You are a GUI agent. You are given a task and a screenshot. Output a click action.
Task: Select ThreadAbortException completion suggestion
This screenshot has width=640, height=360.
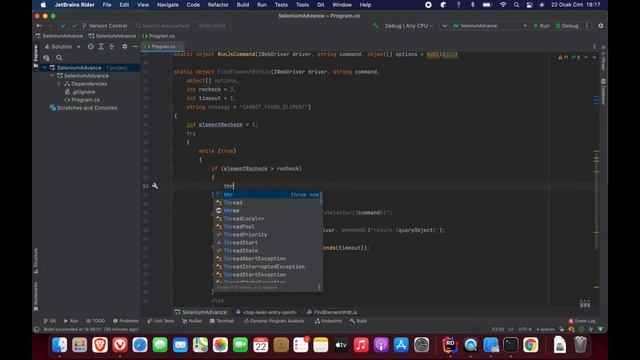[x=268, y=258]
